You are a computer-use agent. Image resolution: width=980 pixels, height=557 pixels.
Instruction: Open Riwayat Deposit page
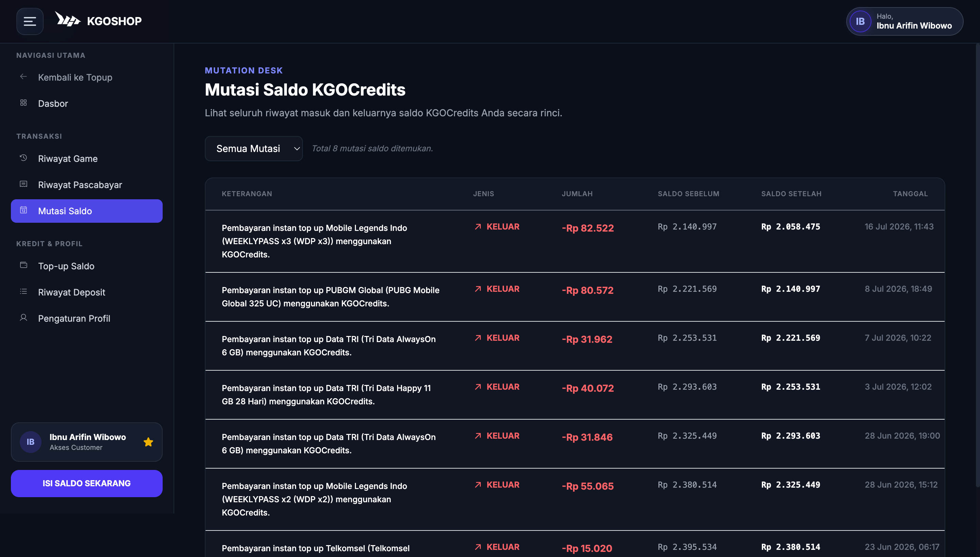(x=86, y=292)
